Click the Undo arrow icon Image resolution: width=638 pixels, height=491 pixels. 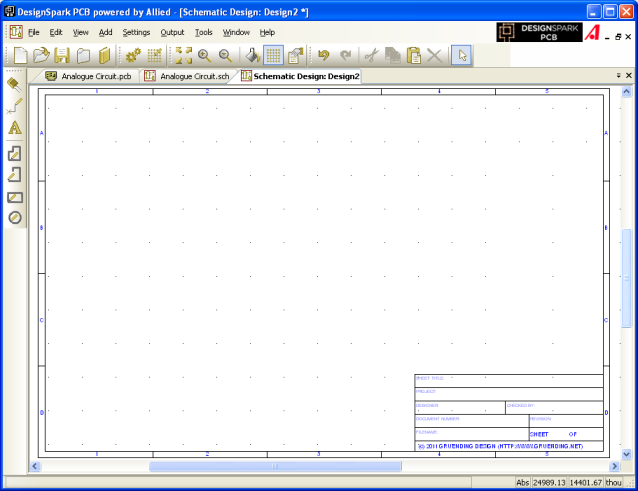click(x=323, y=56)
